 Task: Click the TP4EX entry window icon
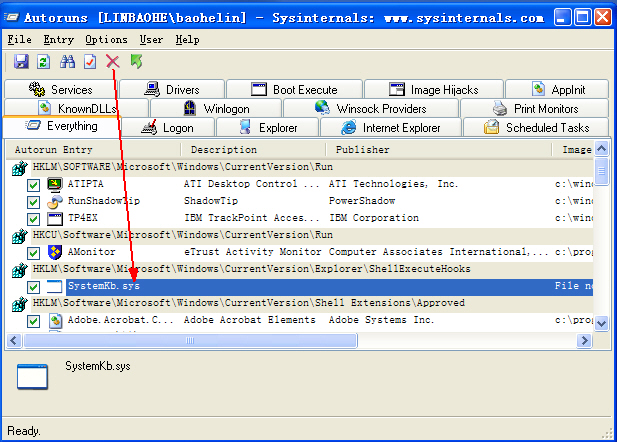coord(55,219)
